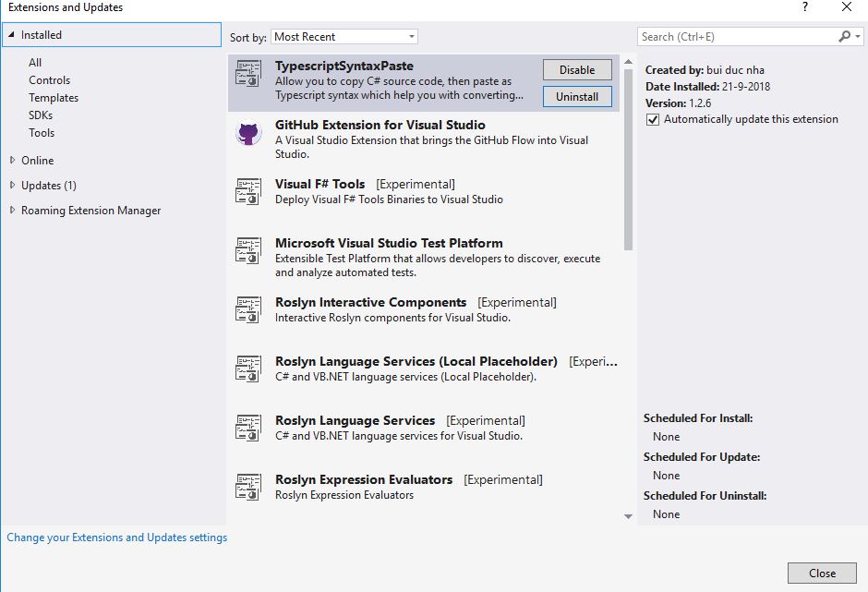Image resolution: width=868 pixels, height=592 pixels.
Task: Click the Version 1.2.6 text
Action: (x=678, y=103)
